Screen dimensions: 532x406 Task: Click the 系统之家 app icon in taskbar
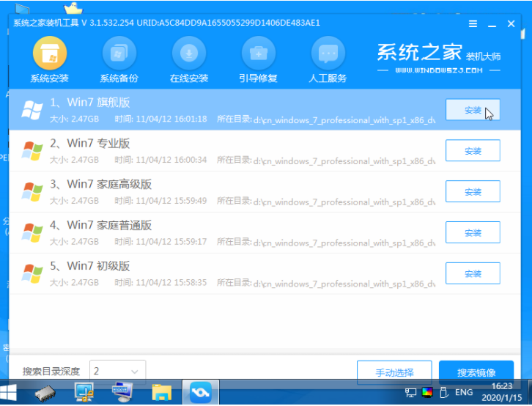(x=201, y=392)
